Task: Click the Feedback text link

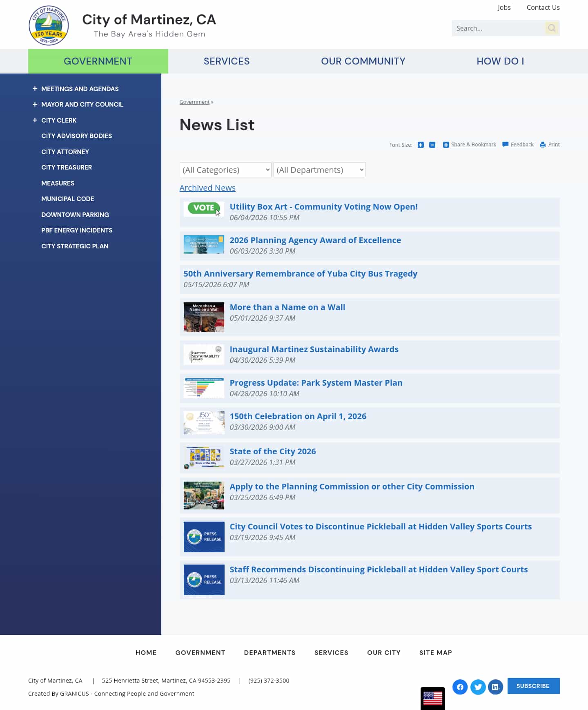Action: coord(522,145)
